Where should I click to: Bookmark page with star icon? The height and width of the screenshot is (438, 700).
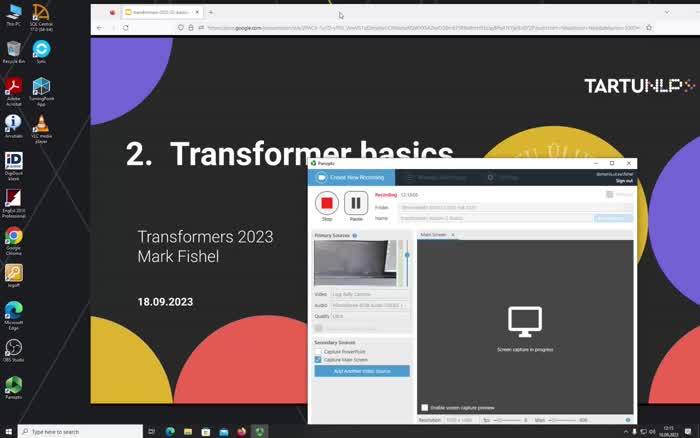point(649,28)
